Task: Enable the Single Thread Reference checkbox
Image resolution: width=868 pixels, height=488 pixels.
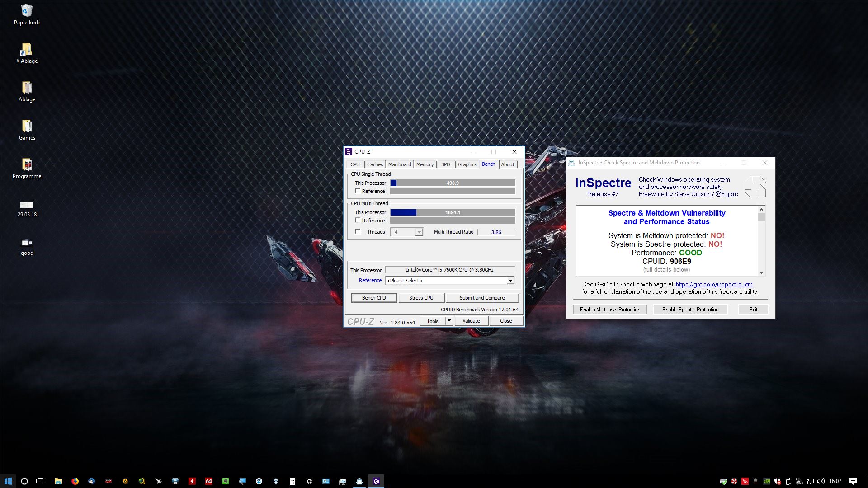Action: click(358, 191)
